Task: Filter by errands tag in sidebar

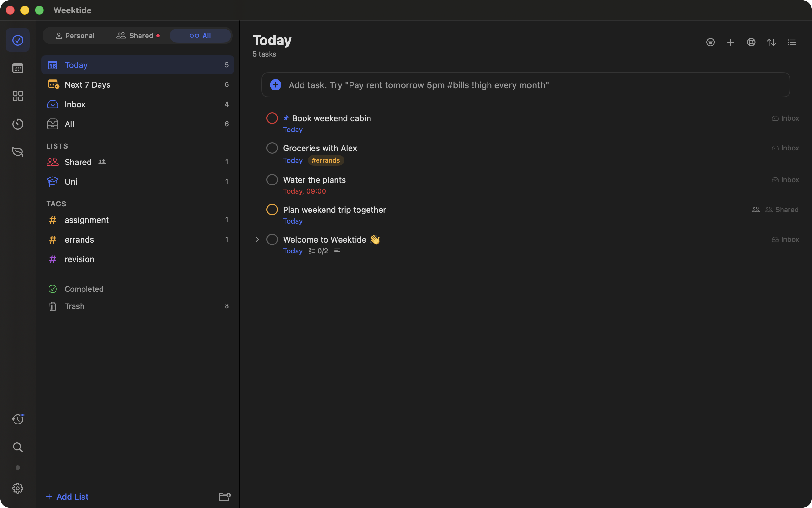Action: pos(138,239)
